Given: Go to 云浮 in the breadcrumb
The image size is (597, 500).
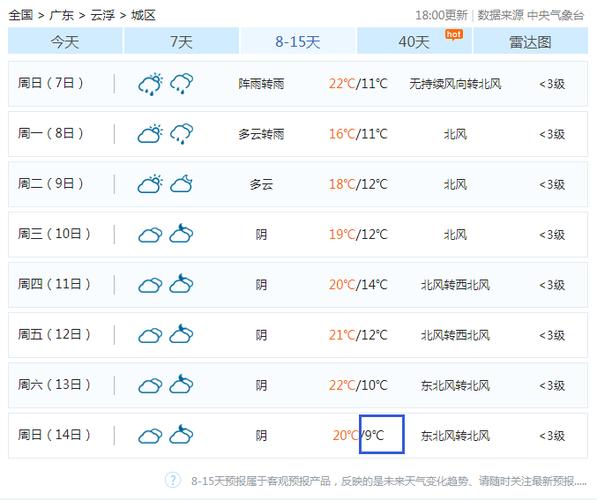Looking at the screenshot, I should tap(102, 15).
